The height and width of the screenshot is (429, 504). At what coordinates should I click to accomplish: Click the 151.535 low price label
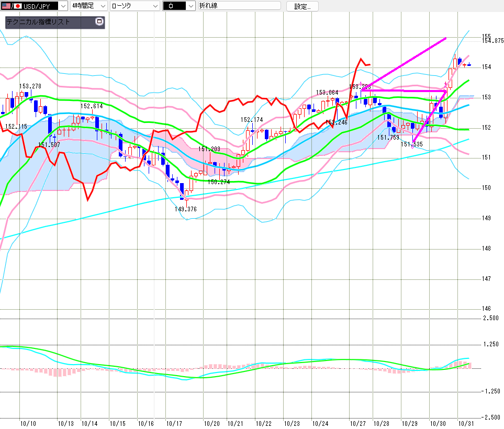point(411,144)
